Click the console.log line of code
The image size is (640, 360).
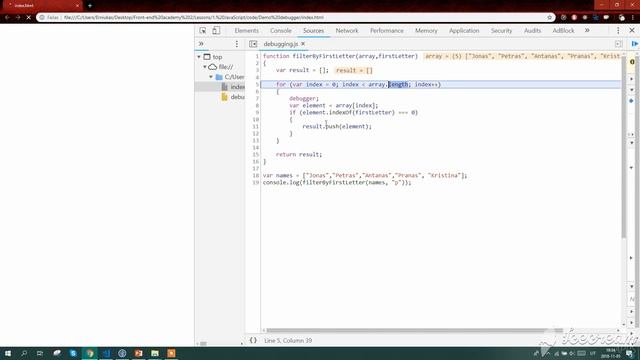tap(337, 182)
